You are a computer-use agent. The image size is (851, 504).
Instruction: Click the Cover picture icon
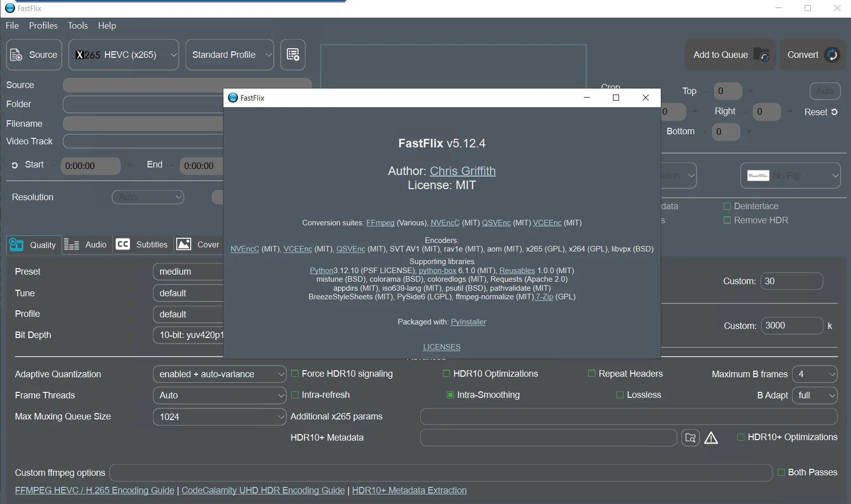tap(184, 244)
